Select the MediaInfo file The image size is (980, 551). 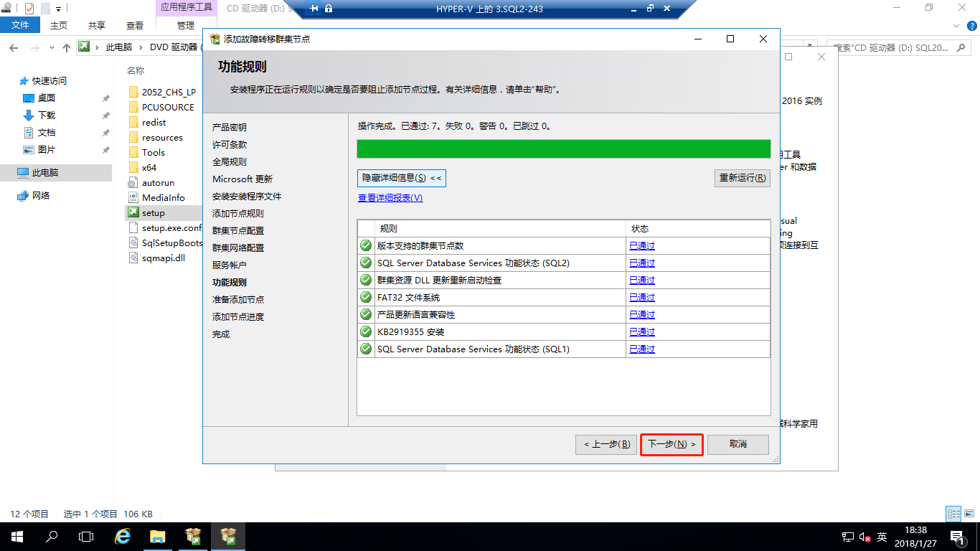pyautogui.click(x=156, y=198)
